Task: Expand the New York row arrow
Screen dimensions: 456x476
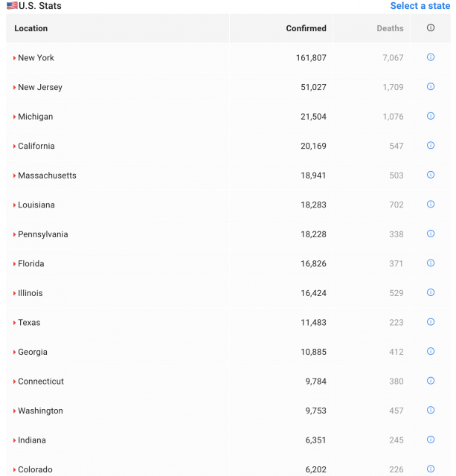Action: click(x=15, y=58)
